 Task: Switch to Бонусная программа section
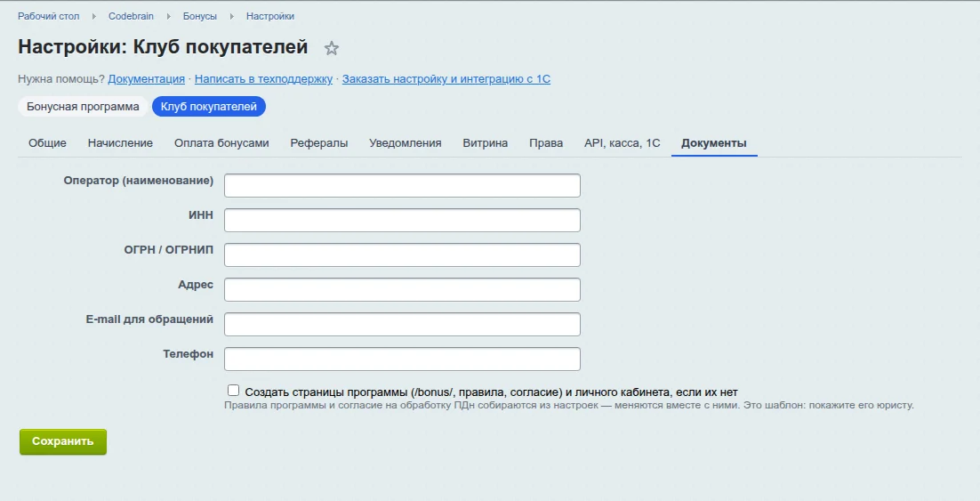pos(83,106)
